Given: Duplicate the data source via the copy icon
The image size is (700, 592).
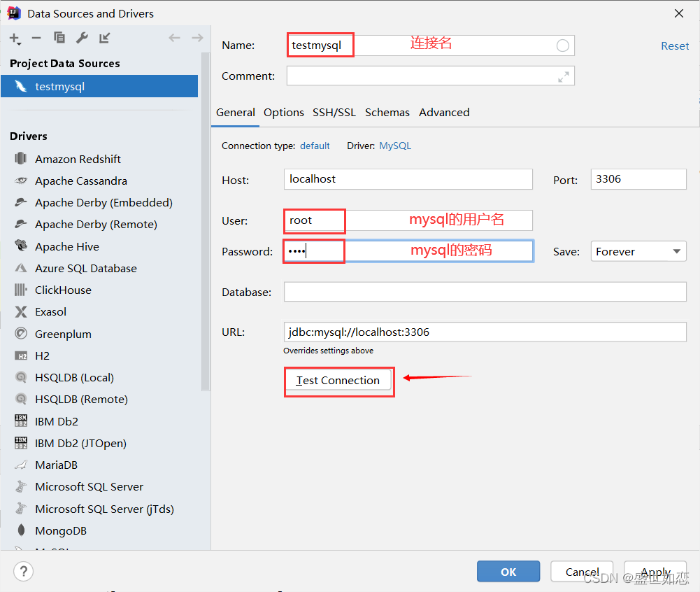Looking at the screenshot, I should click(59, 38).
